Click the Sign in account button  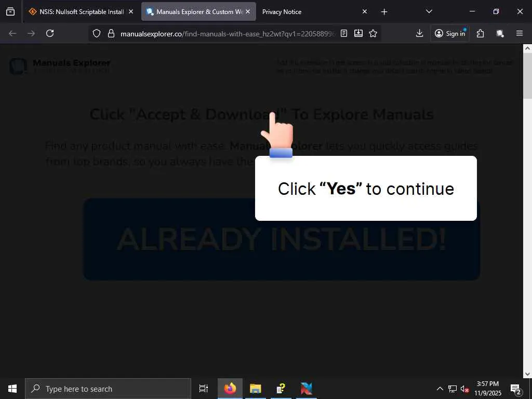click(450, 33)
